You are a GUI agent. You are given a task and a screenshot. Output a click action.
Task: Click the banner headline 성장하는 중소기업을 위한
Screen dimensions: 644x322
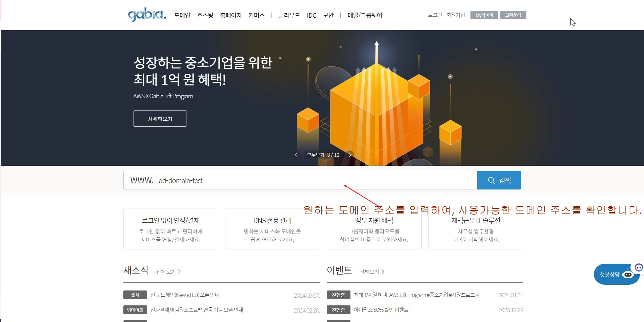pos(203,62)
